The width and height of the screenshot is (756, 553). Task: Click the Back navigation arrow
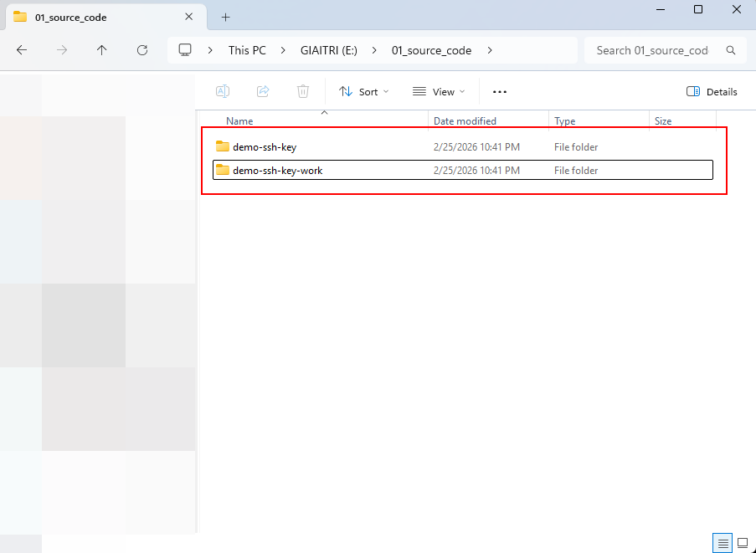(x=22, y=50)
